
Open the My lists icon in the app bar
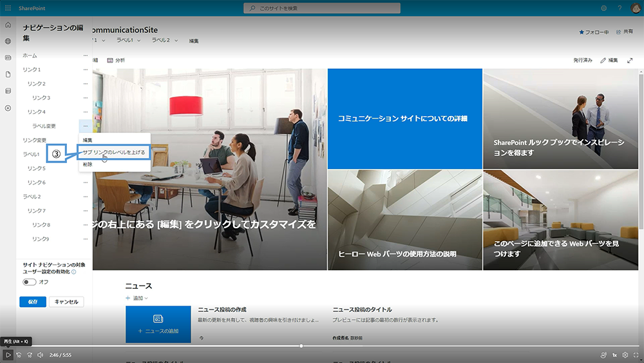(x=8, y=91)
